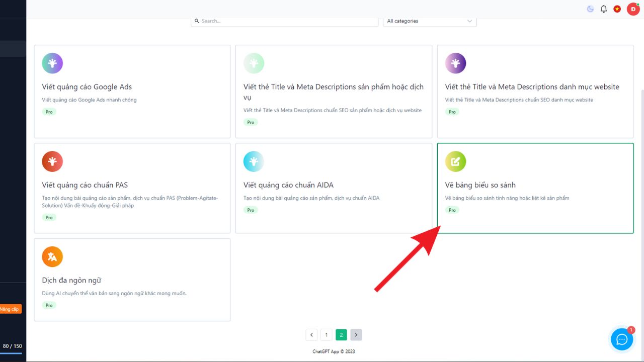Click the PAS description mentioning Problem-Agitate-Solution
644x362 pixels.
[130, 202]
